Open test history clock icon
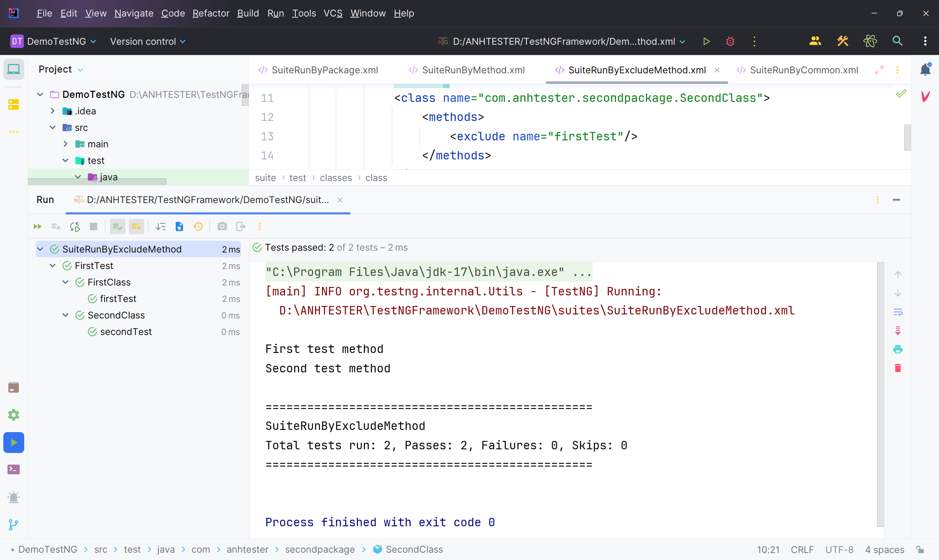 tap(198, 226)
